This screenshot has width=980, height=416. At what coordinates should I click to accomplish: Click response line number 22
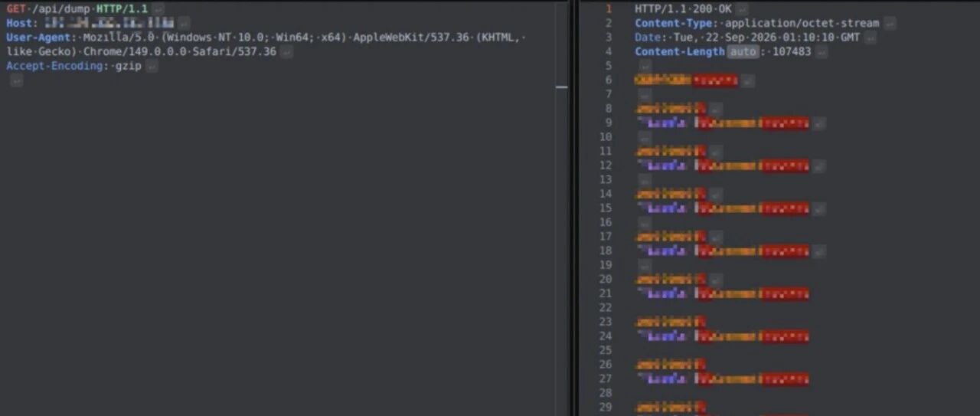tap(606, 307)
